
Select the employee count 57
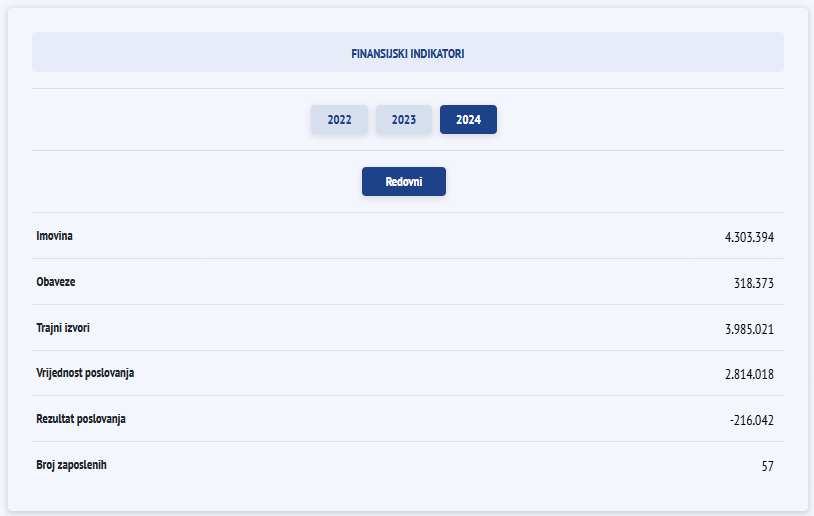[x=767, y=466]
